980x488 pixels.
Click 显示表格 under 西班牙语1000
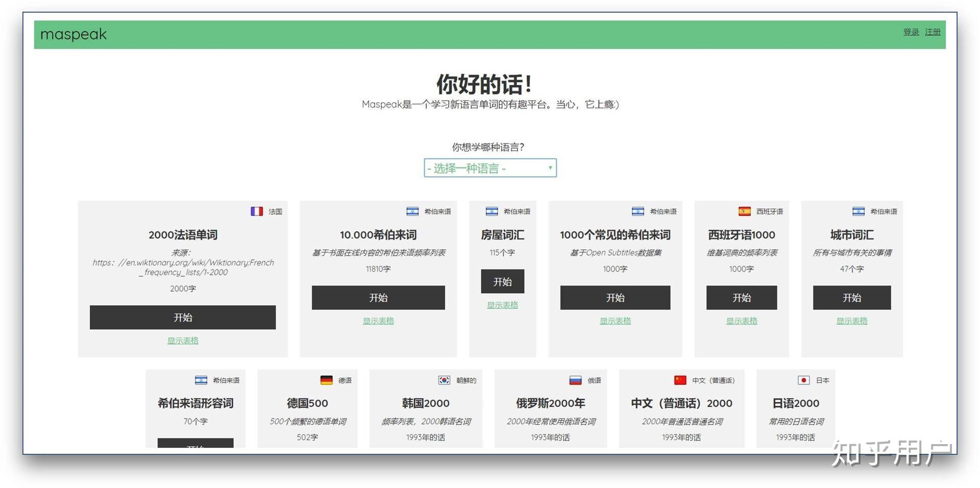click(741, 321)
